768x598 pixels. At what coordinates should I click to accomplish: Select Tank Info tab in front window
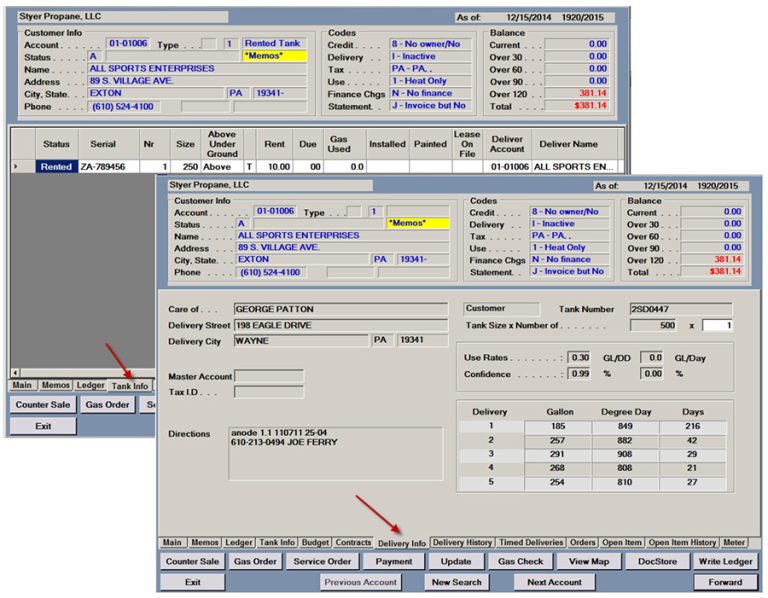[x=277, y=543]
